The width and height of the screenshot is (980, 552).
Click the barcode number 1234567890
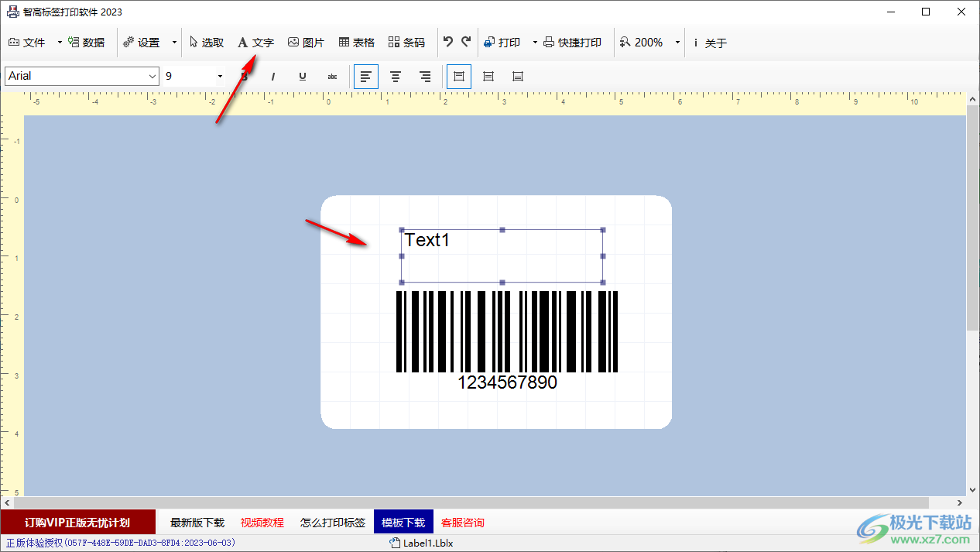[507, 382]
